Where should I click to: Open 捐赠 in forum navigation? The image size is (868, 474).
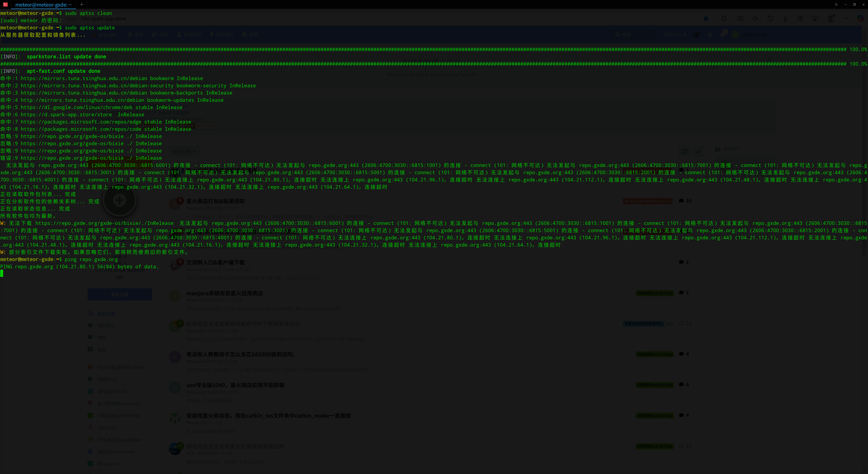(x=250, y=35)
